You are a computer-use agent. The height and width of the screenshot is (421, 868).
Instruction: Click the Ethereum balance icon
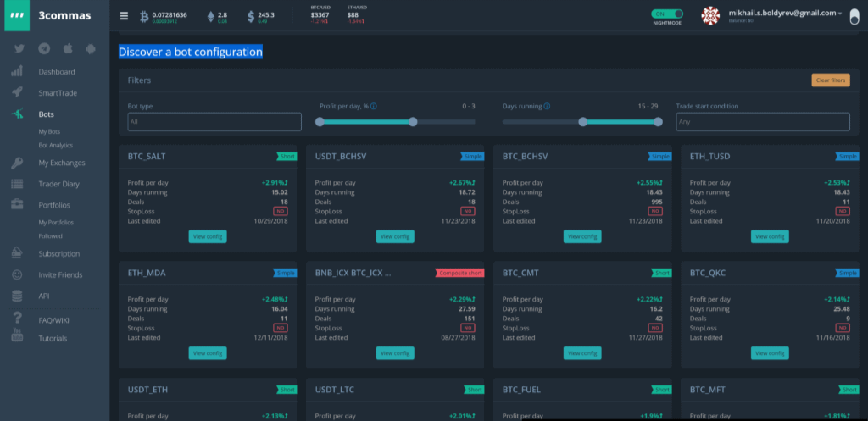[210, 17]
